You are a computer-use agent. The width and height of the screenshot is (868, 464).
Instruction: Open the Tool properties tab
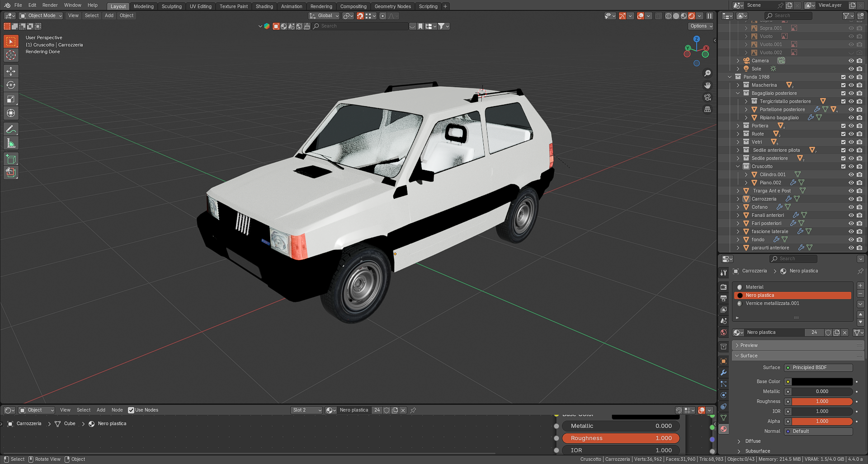[x=724, y=272]
